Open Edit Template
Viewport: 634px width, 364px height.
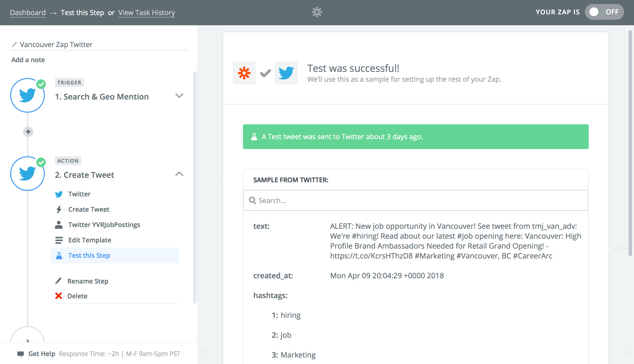(x=115, y=240)
